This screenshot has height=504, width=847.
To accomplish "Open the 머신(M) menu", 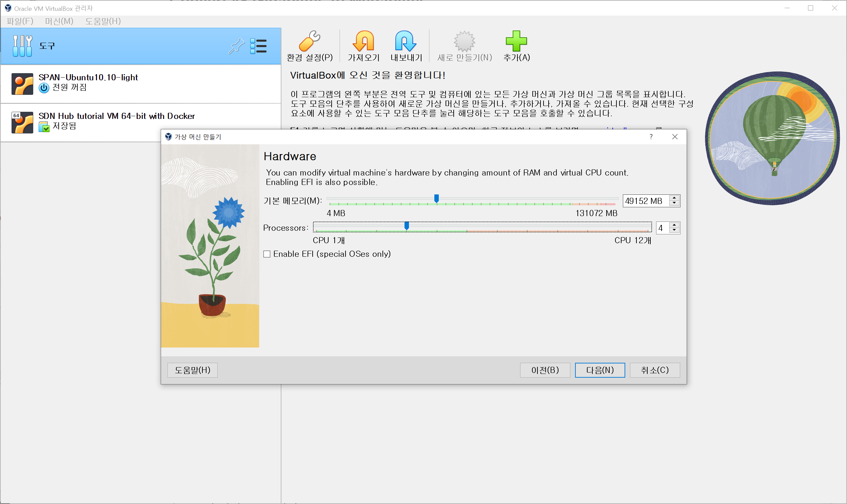I will coord(59,21).
